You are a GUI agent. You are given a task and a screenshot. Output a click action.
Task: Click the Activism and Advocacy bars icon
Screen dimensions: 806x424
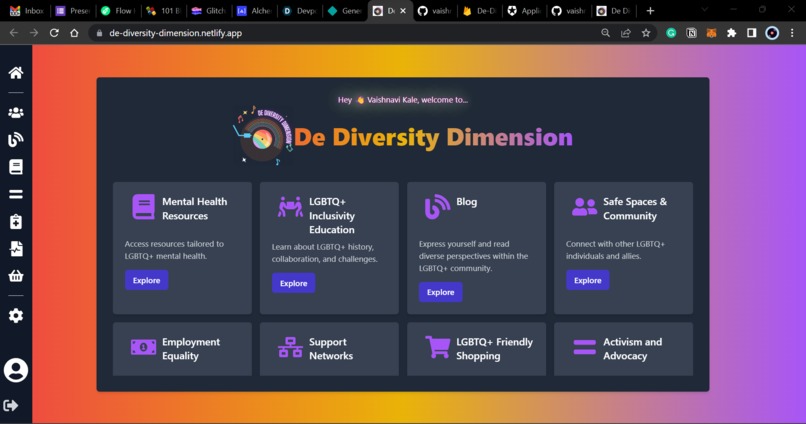tap(584, 347)
